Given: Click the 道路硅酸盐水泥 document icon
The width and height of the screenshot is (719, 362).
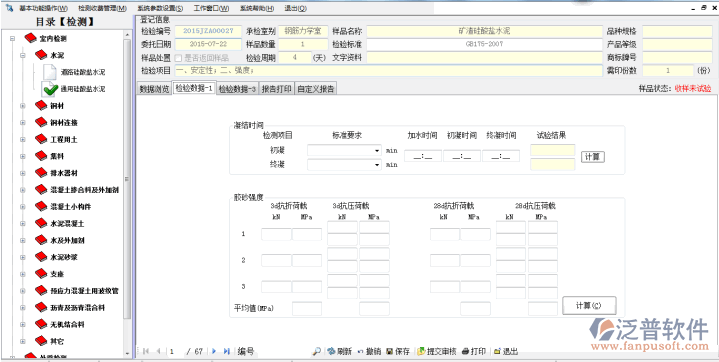Looking at the screenshot, I should (50, 72).
